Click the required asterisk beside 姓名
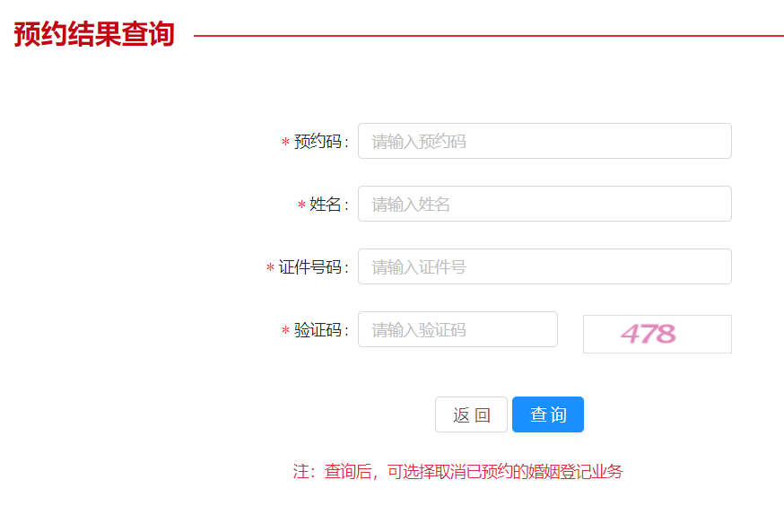 (301, 205)
